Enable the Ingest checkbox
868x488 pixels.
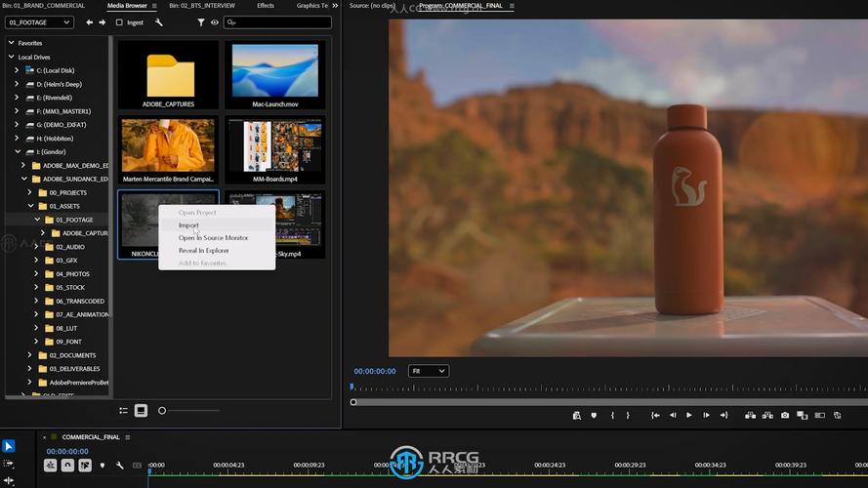tap(119, 22)
